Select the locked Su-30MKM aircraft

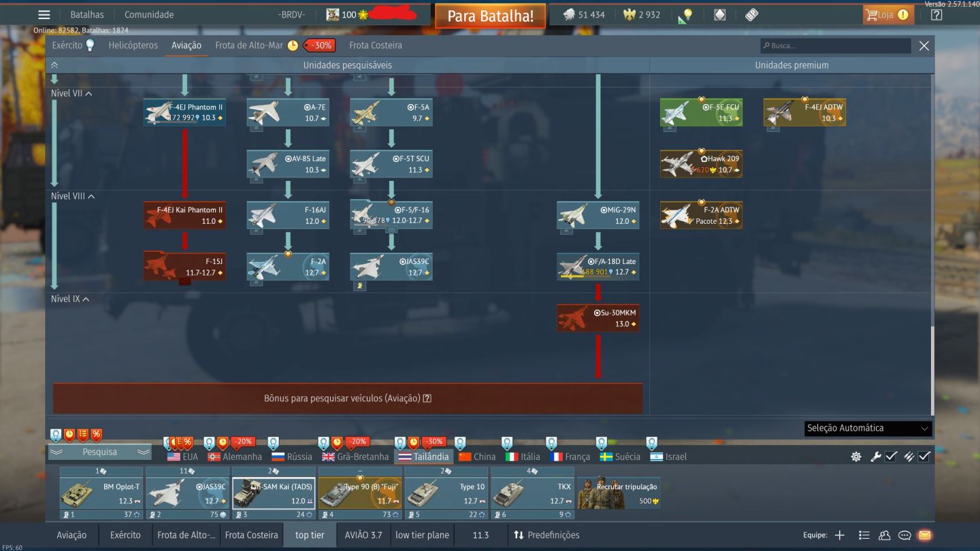coord(598,318)
